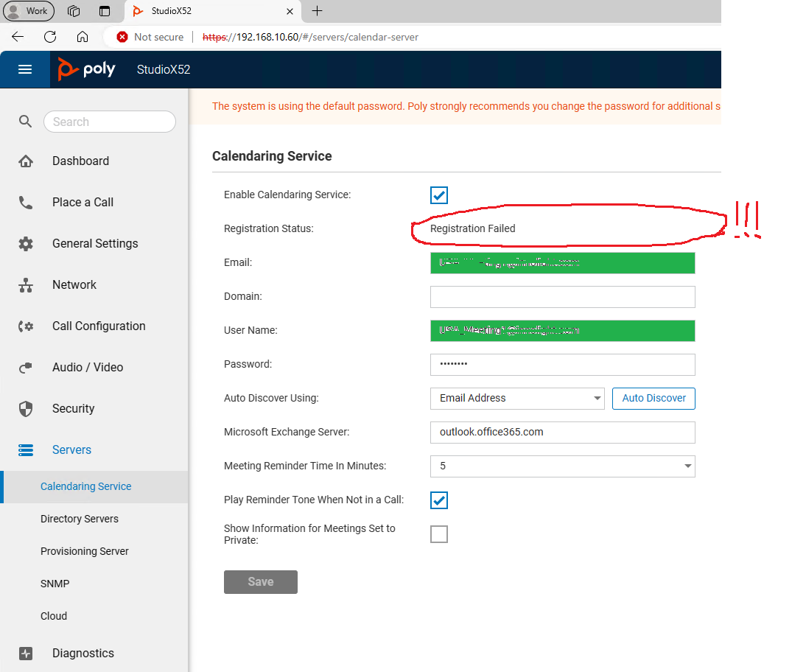Open the Work profile button
Viewport: 792px width, 672px height.
coord(28,10)
